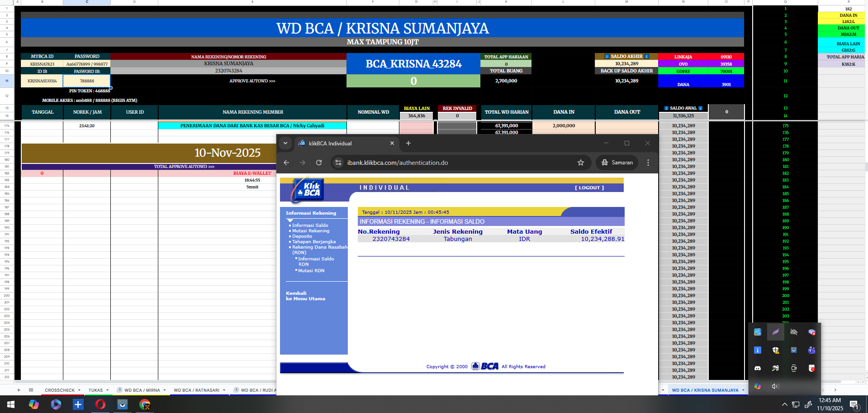Open Informasi Saldo RDN link
The height and width of the screenshot is (413, 868).
tap(316, 261)
